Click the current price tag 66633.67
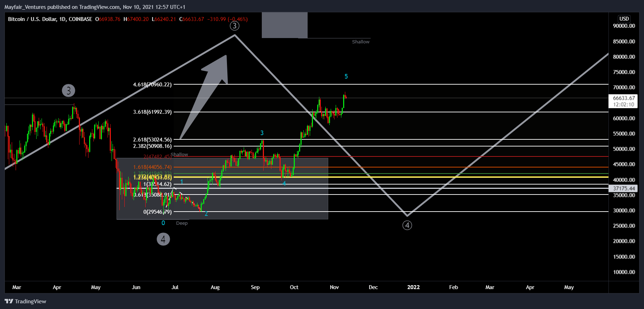 [624, 98]
